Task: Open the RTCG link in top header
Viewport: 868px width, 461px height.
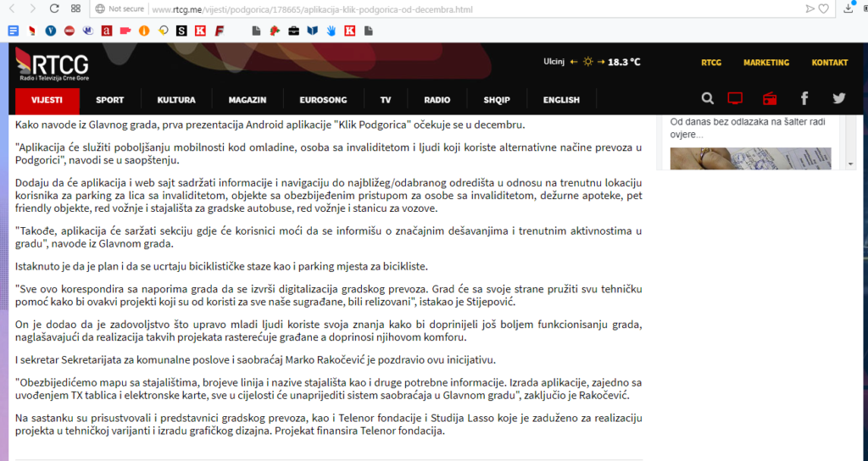Action: click(711, 63)
